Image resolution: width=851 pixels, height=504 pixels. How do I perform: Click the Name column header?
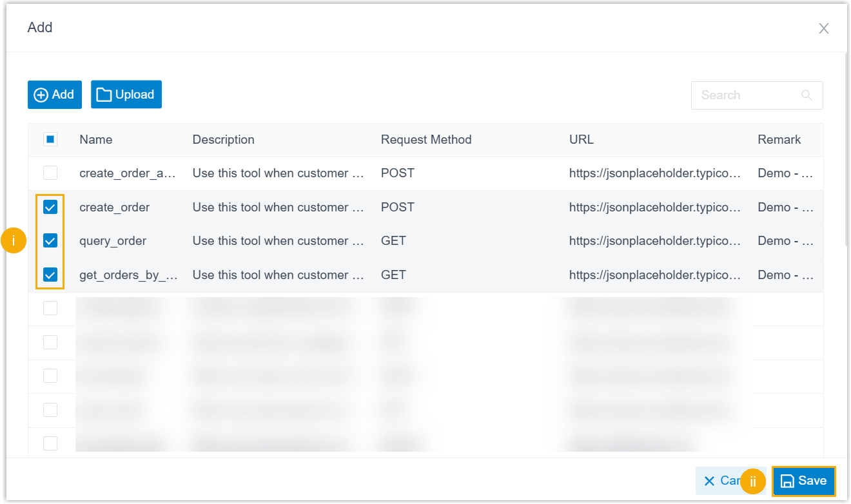pyautogui.click(x=96, y=140)
